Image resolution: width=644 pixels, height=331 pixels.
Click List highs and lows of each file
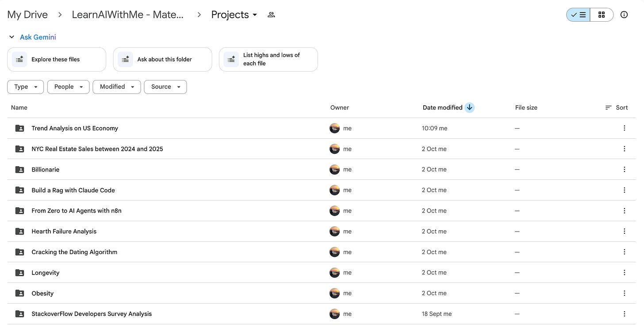point(268,59)
